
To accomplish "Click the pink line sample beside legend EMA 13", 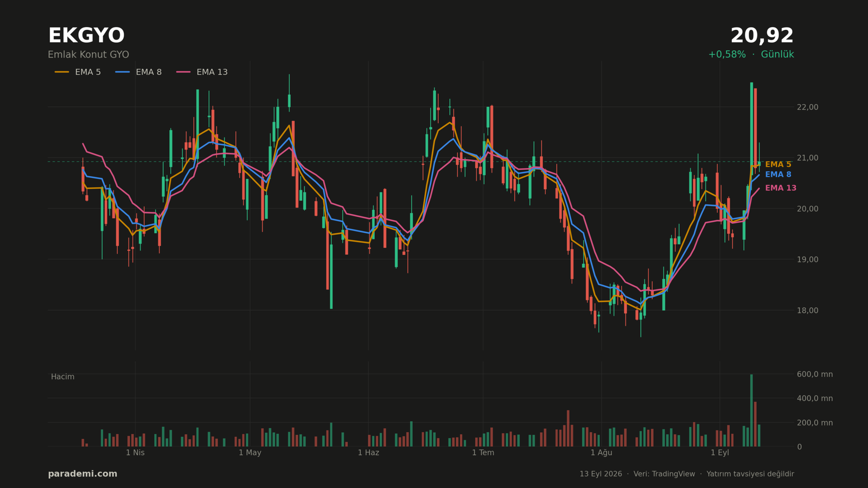I will pyautogui.click(x=183, y=72).
